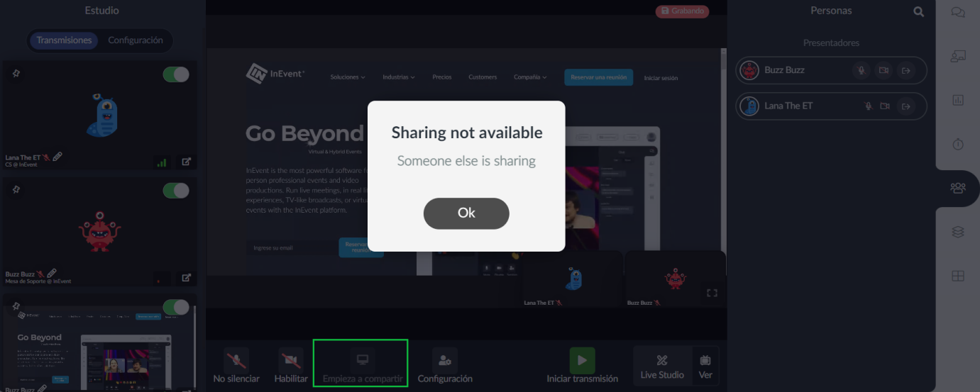Open the layout grid icon in the sidebar
Screen dimensions: 980x392
click(x=958, y=276)
